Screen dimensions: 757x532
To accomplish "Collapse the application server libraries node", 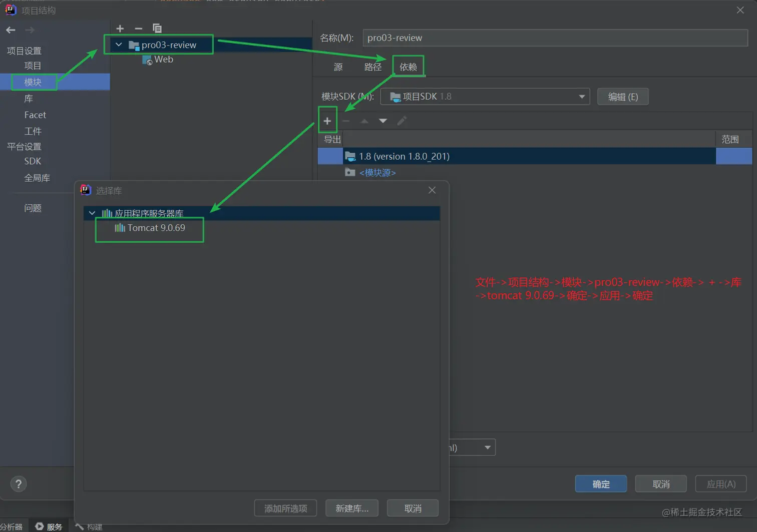I will pyautogui.click(x=92, y=213).
